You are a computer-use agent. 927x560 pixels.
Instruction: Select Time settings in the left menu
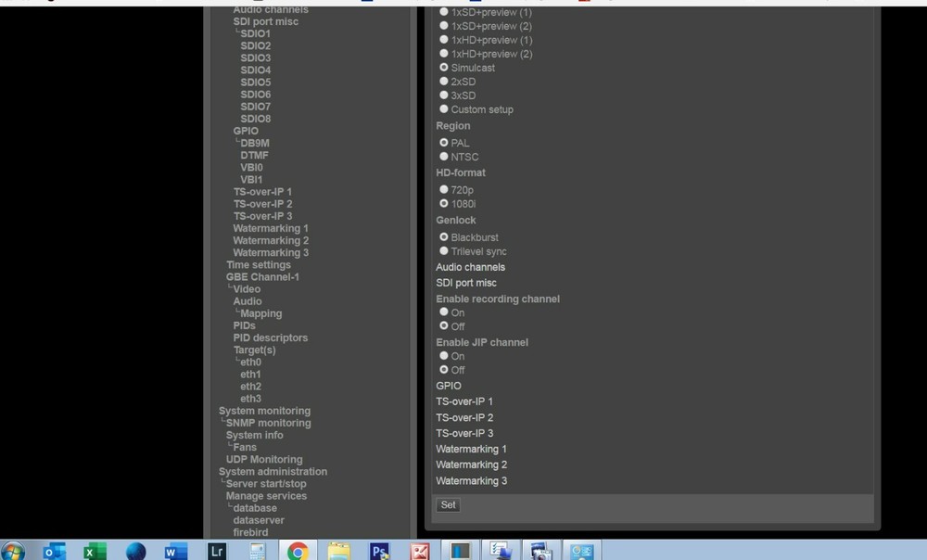click(258, 264)
